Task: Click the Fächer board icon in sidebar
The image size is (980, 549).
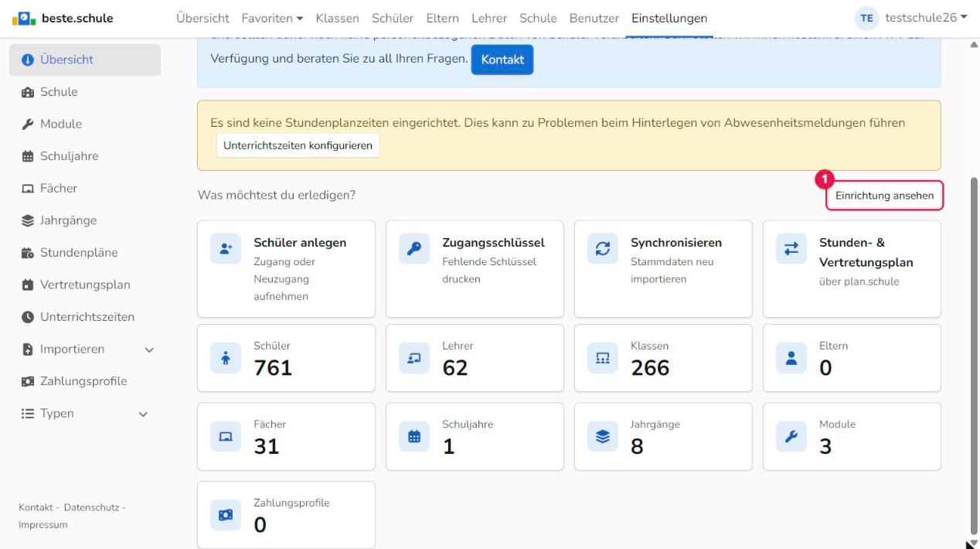Action: tap(28, 189)
